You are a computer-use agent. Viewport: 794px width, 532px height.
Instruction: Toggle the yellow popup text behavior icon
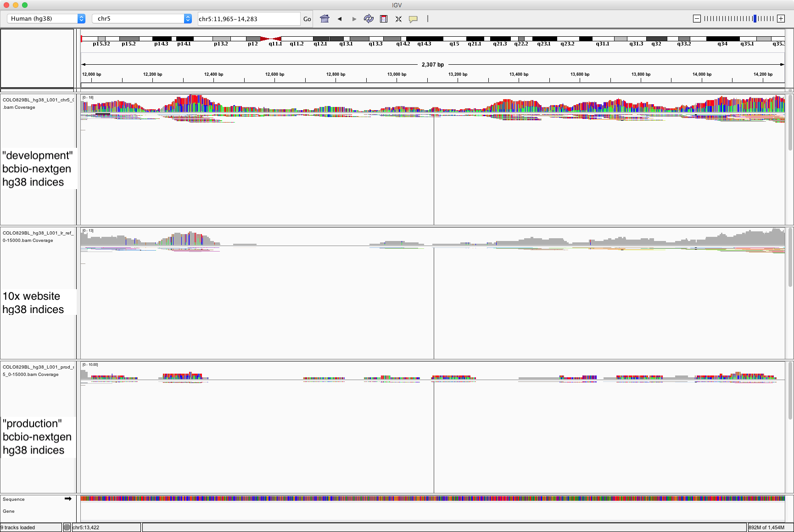[x=413, y=19]
